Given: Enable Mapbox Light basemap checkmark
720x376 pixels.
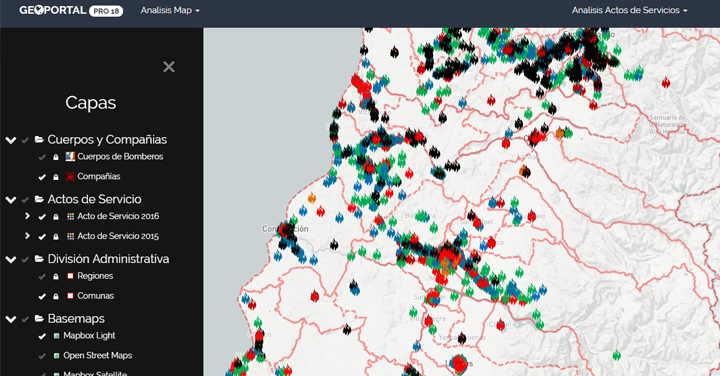Looking at the screenshot, I should tap(42, 336).
